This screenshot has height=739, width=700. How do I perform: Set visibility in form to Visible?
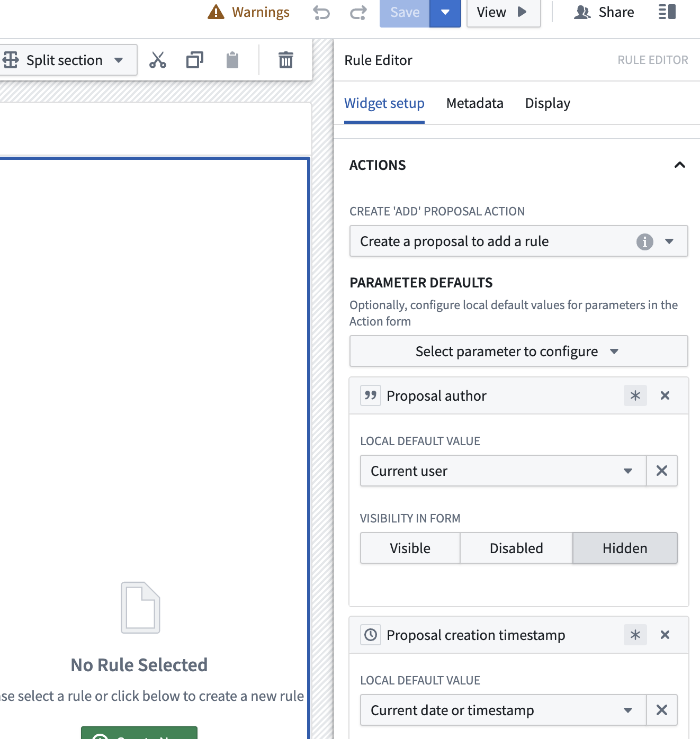[410, 548]
